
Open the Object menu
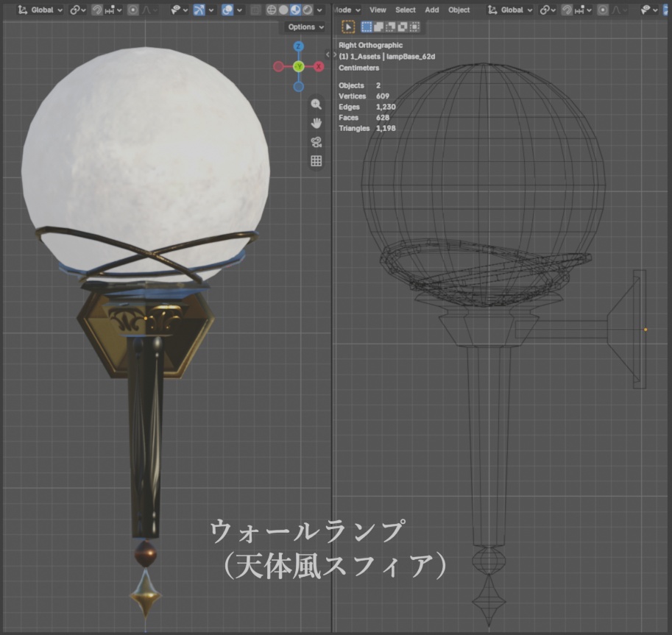click(459, 10)
